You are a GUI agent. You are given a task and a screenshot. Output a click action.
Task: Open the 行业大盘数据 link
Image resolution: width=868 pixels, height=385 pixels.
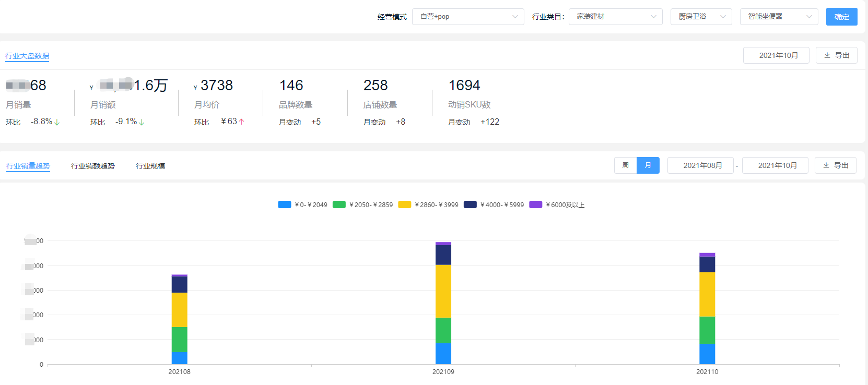tap(27, 56)
